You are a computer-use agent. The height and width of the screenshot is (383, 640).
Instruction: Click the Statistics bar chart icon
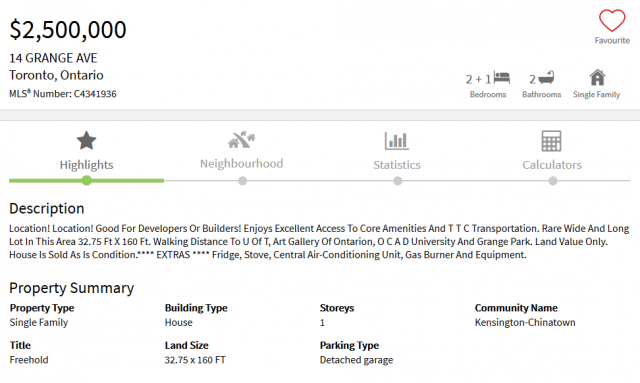pos(396,141)
